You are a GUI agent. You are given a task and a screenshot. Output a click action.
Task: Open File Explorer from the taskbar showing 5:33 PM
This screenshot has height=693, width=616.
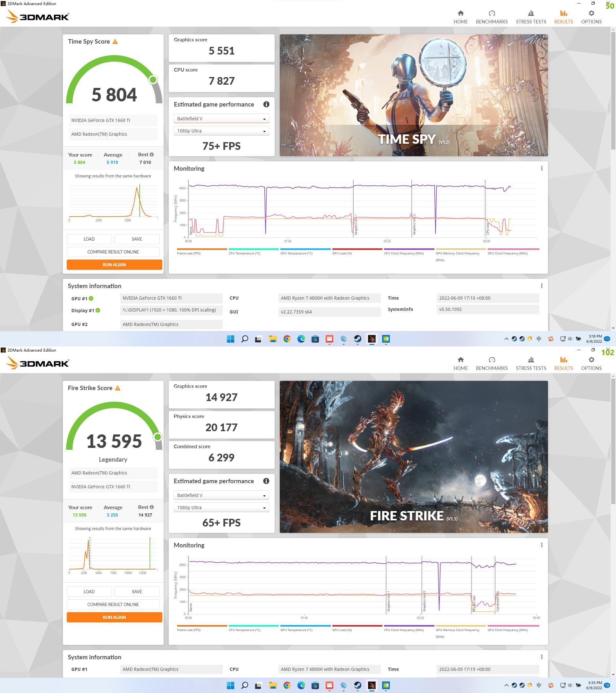(x=273, y=686)
